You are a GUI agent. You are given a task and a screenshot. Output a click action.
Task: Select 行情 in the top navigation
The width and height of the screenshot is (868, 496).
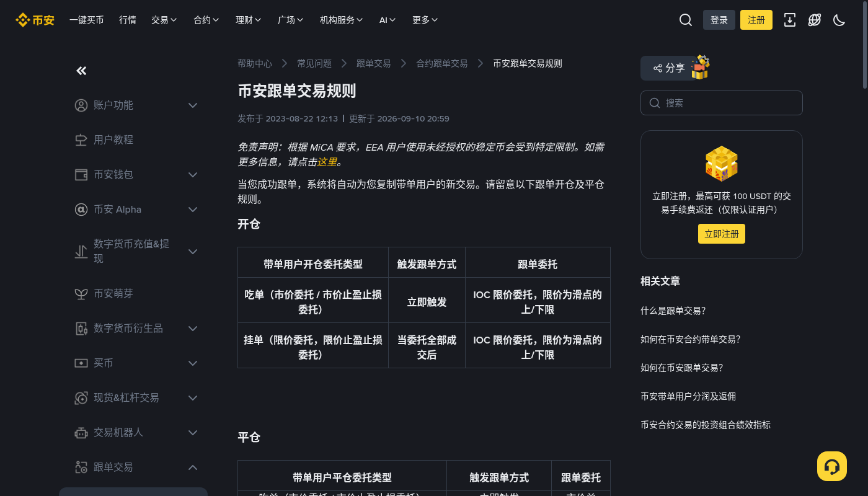(x=128, y=20)
